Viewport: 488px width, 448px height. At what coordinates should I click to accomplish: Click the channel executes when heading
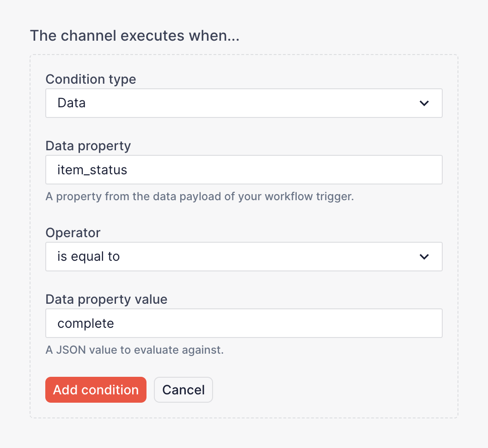point(135,36)
